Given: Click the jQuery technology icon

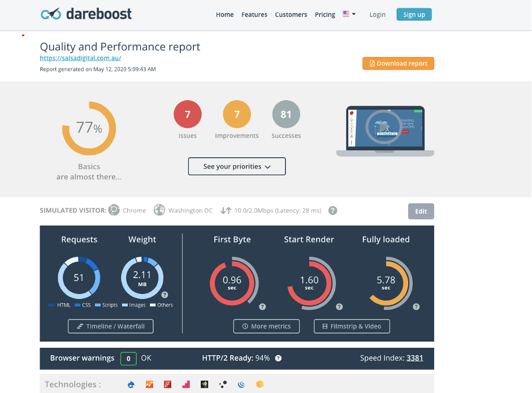Looking at the screenshot, I should click(241, 384).
